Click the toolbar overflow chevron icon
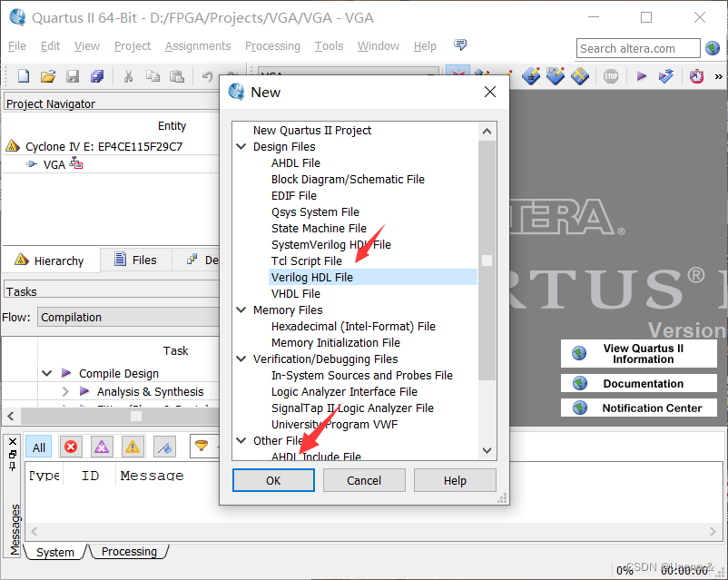This screenshot has height=580, width=728. coord(718,76)
